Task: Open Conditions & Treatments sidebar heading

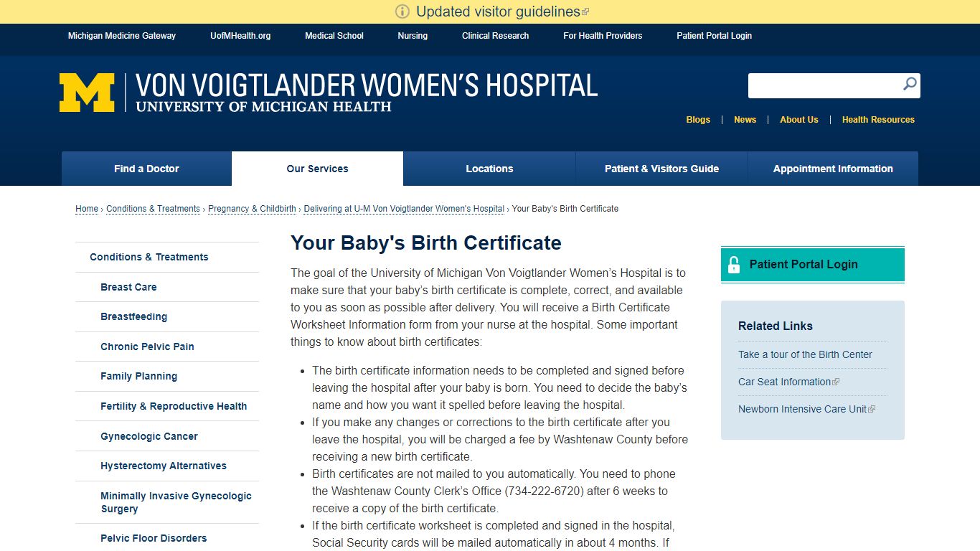Action: (x=149, y=257)
